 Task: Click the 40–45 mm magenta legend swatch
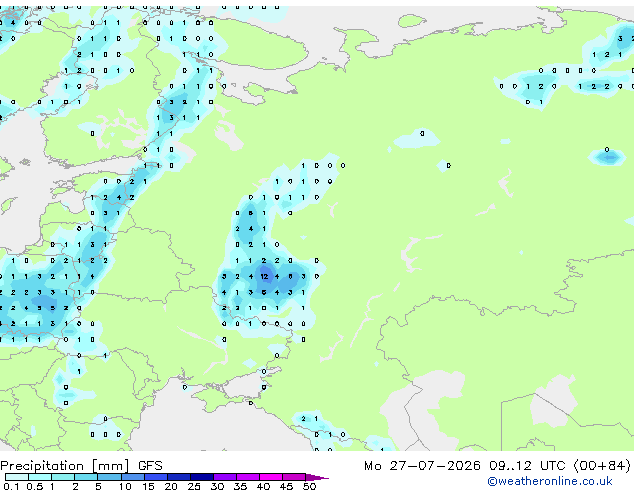click(x=271, y=477)
